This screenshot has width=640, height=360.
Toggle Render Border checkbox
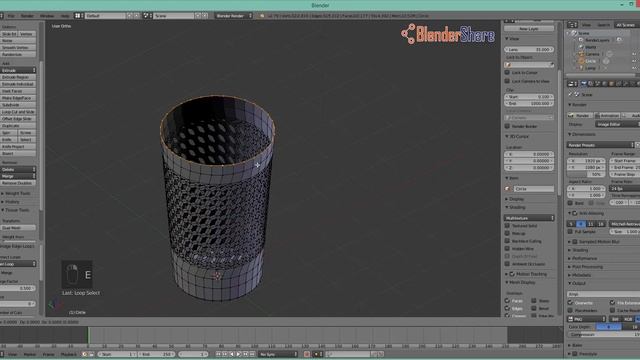(x=507, y=126)
